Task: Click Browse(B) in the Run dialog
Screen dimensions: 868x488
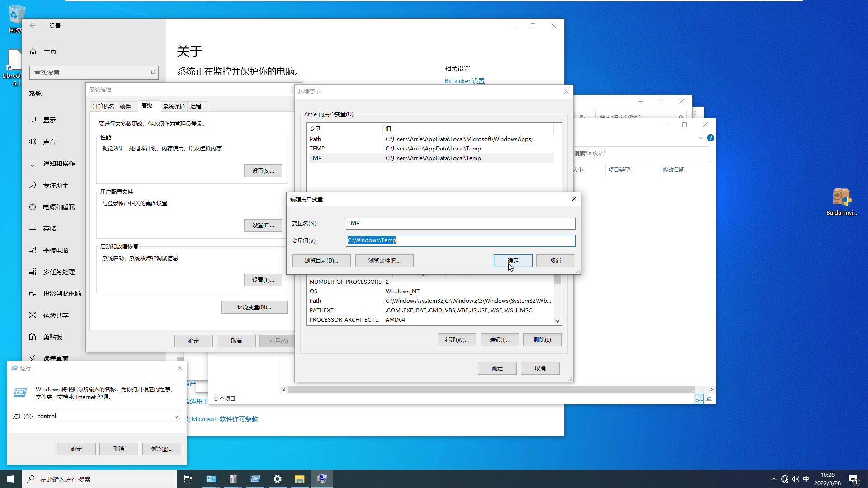Action: pyautogui.click(x=161, y=449)
